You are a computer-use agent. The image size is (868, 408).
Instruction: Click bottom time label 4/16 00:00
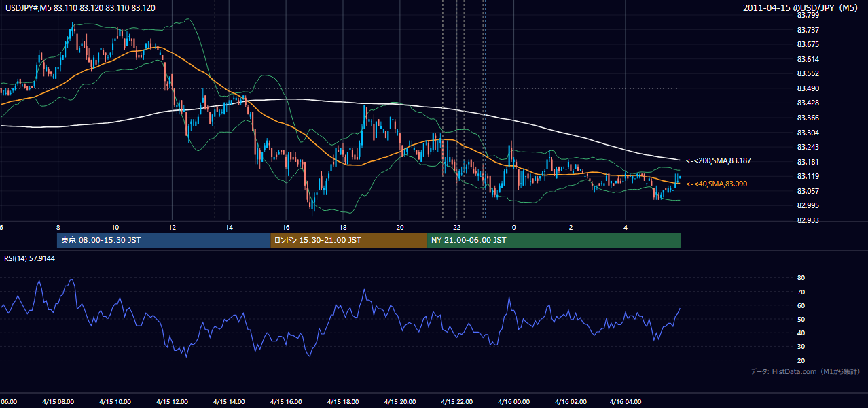pyautogui.click(x=513, y=401)
